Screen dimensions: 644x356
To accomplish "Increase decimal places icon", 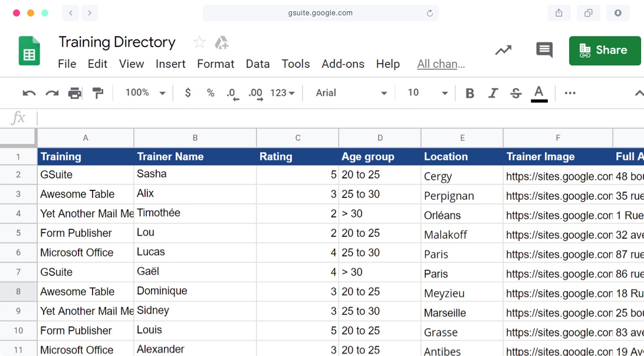I will (x=256, y=94).
